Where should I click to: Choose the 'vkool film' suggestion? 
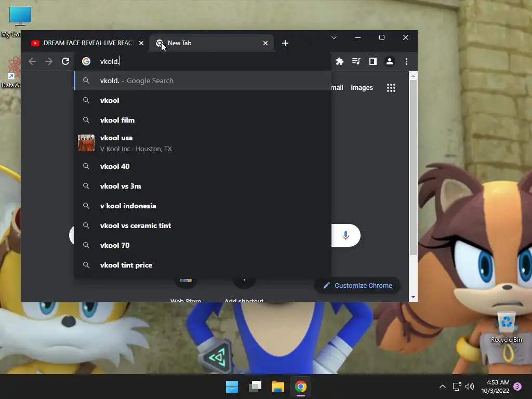coord(203,120)
